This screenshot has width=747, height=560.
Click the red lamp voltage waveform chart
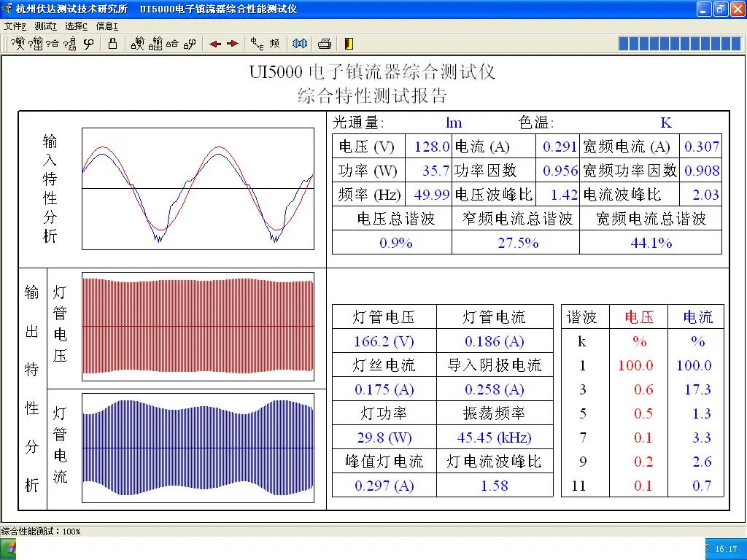198,327
